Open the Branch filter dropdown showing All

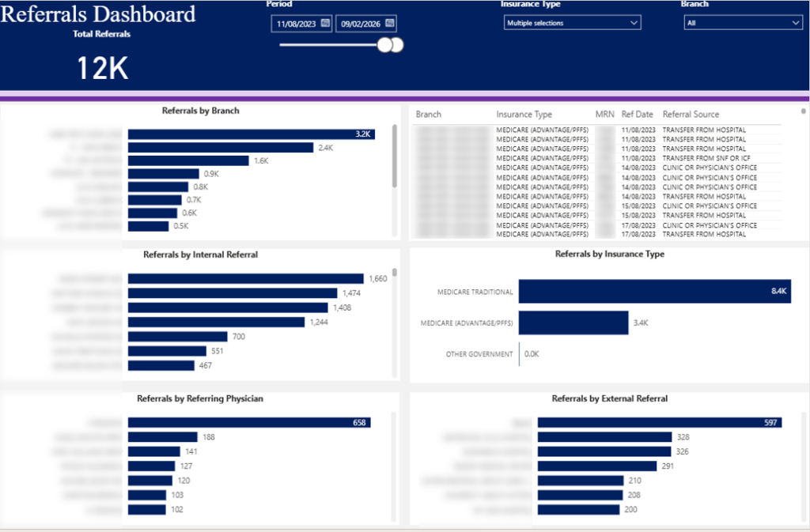[743, 22]
